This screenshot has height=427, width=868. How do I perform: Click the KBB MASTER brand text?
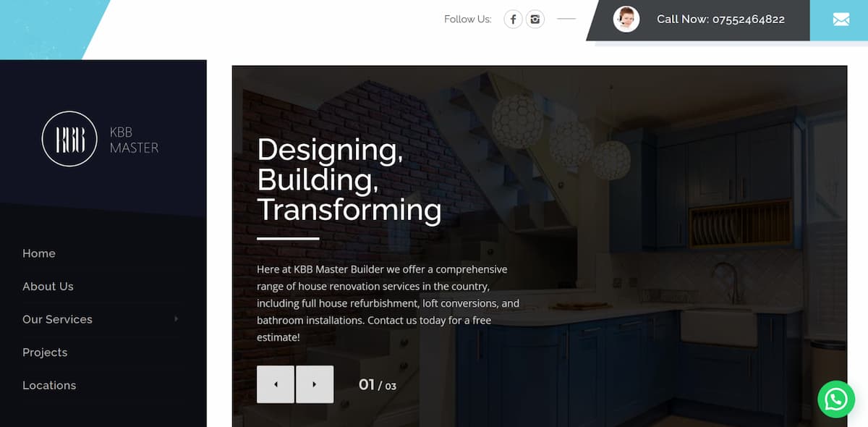pyautogui.click(x=134, y=140)
